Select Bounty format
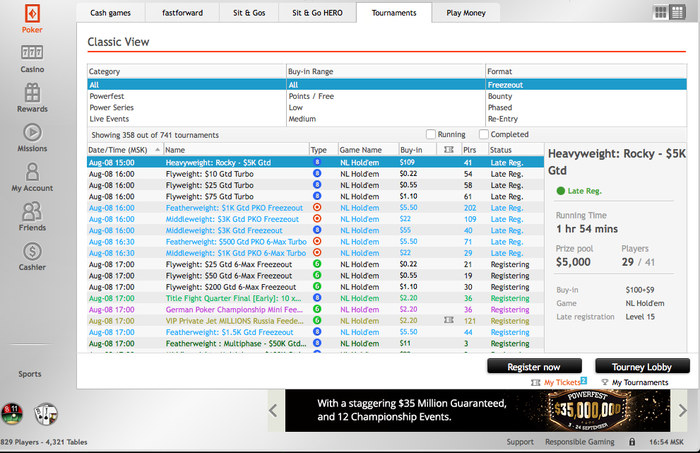Viewport: 700px width, 453px height. click(586, 96)
